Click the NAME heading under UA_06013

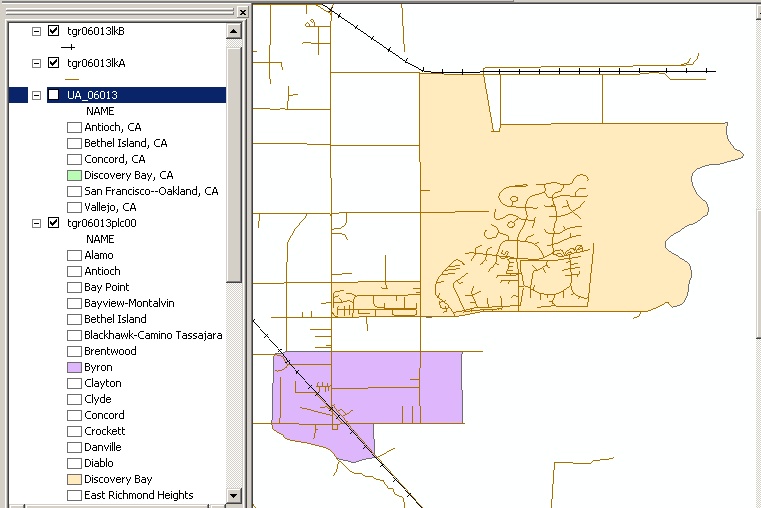tap(100, 111)
